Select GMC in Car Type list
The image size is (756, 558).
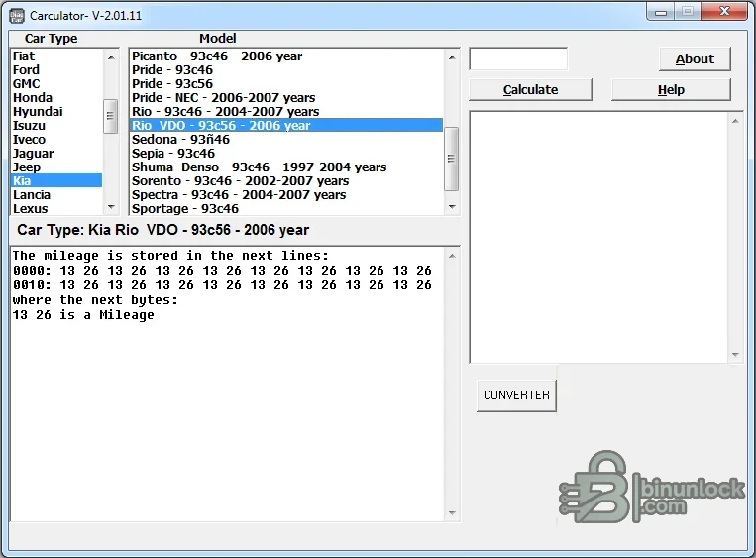[x=56, y=84]
